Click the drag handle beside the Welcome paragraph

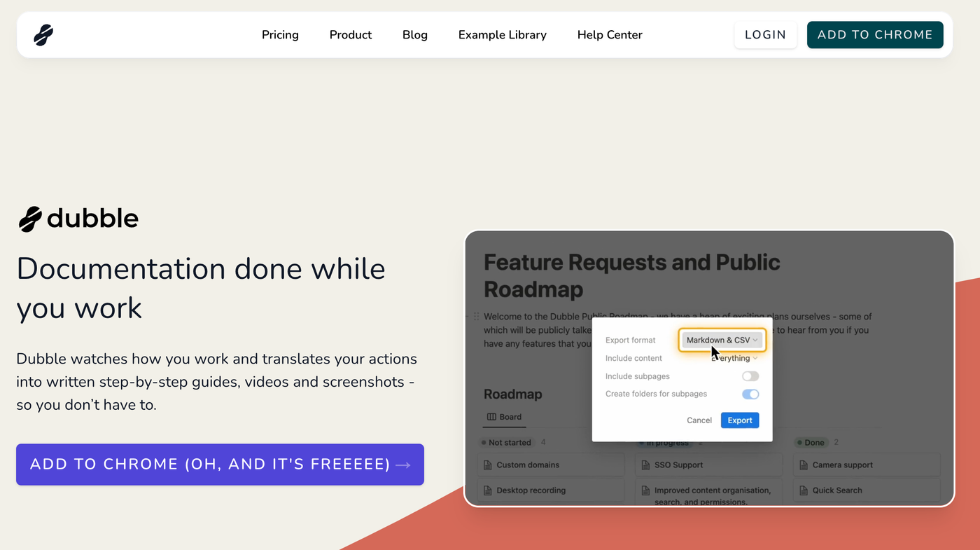[x=476, y=317]
